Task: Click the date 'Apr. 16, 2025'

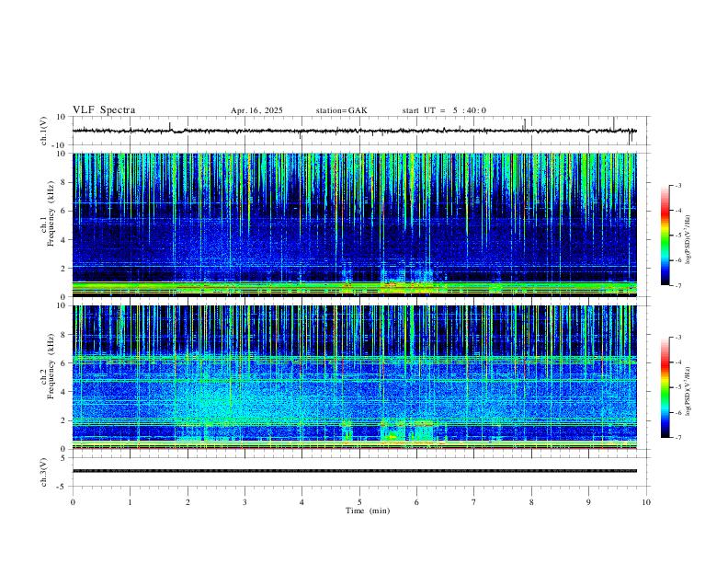Action: (x=256, y=110)
